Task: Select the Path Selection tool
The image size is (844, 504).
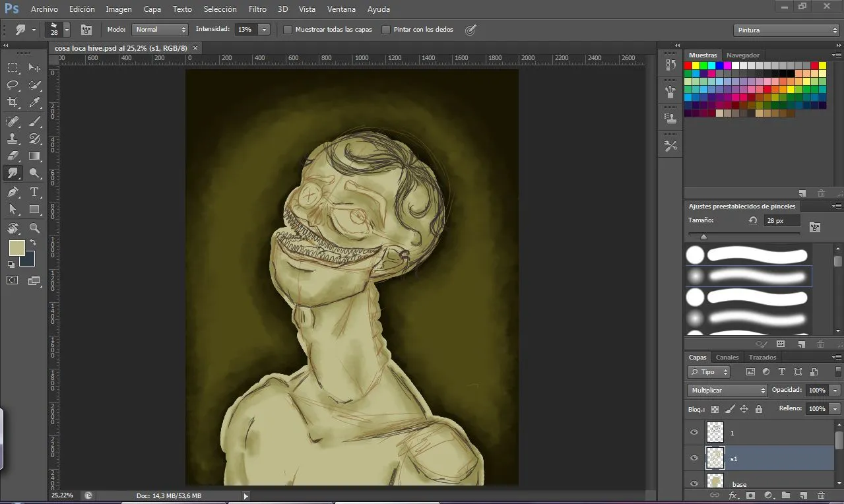Action: 13,210
